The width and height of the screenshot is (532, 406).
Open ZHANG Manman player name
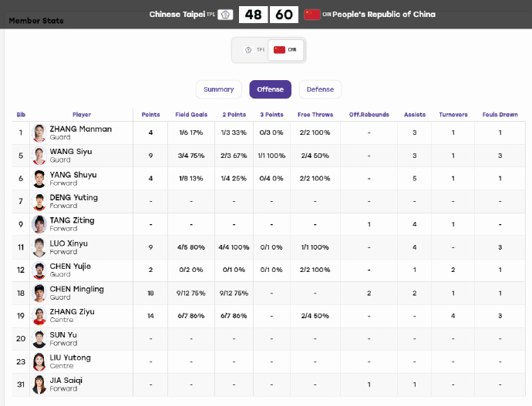81,129
